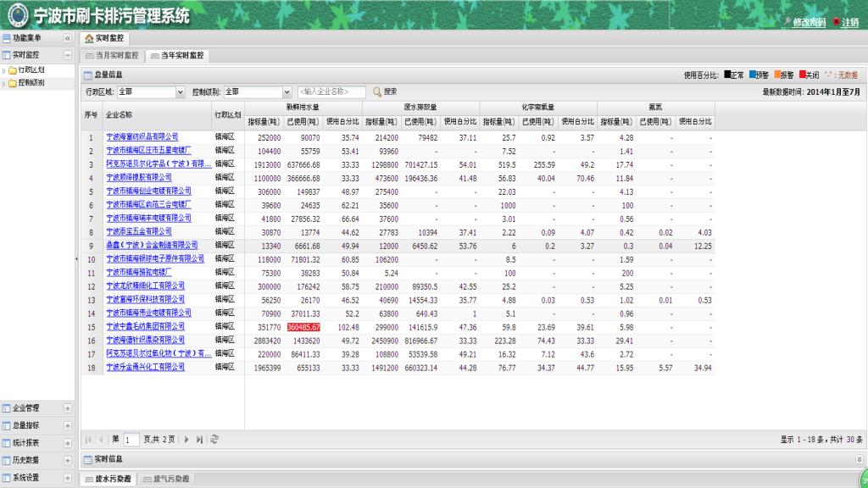This screenshot has width=868, height=488.
Task: Open company link 宁波龙欣精细化工有限公司
Action: [146, 286]
